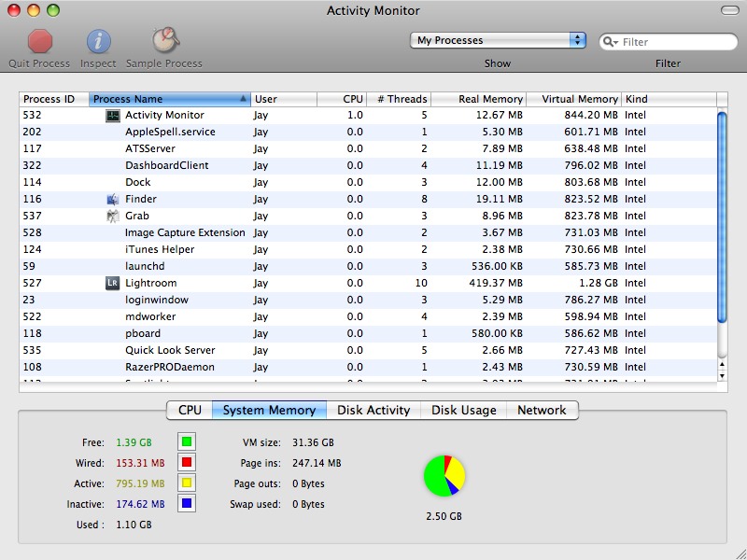This screenshot has width=747, height=560.
Task: Switch to the Disk Usage tab
Action: click(463, 410)
